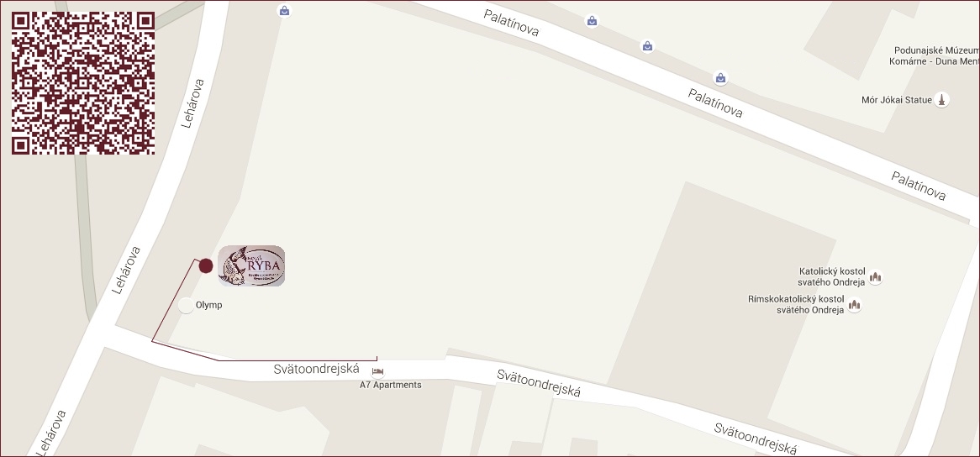Click the shop icon at the upper middle of Palatínova
Viewport: 980px width, 457px height.
[647, 46]
